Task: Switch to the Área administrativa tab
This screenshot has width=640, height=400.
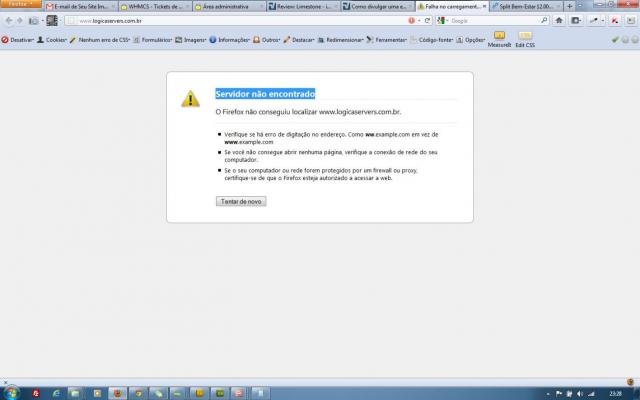Action: point(229,7)
